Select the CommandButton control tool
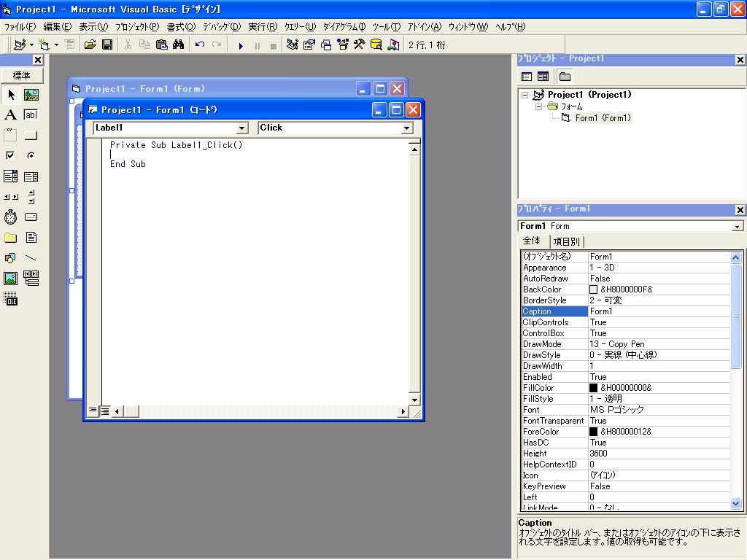 31,135
